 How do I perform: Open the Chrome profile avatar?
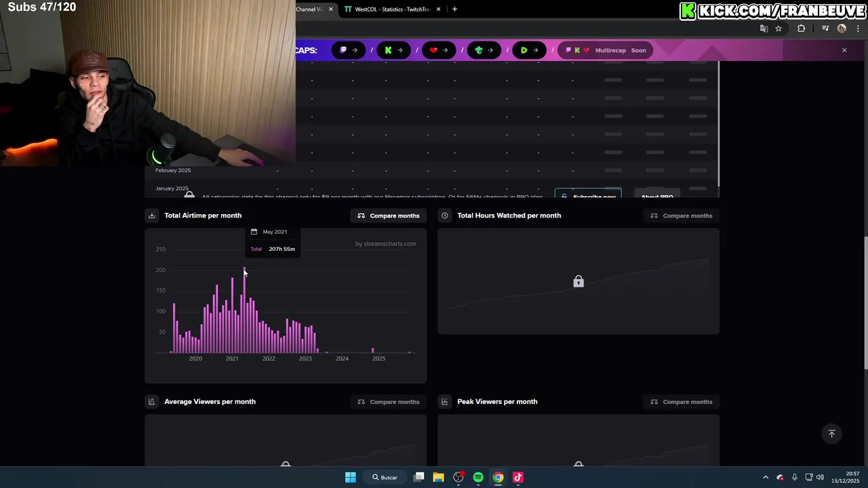842,28
